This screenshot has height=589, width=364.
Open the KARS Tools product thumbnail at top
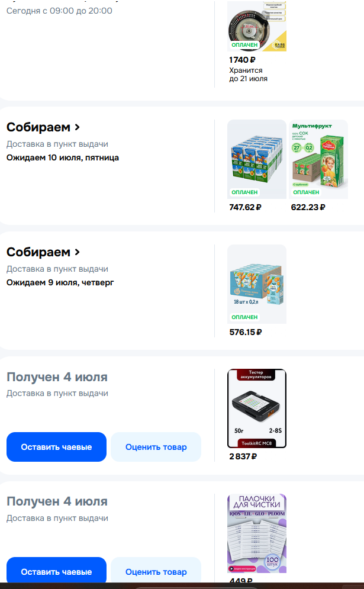[x=257, y=26]
